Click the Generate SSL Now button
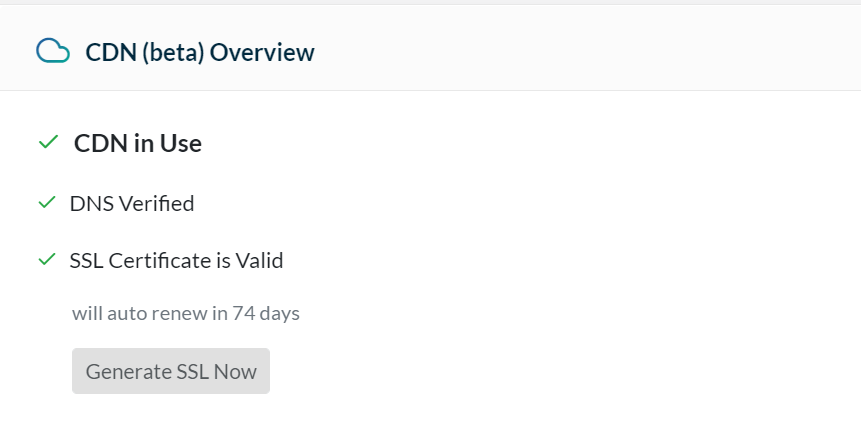Screen dimensions: 861x424 (171, 371)
